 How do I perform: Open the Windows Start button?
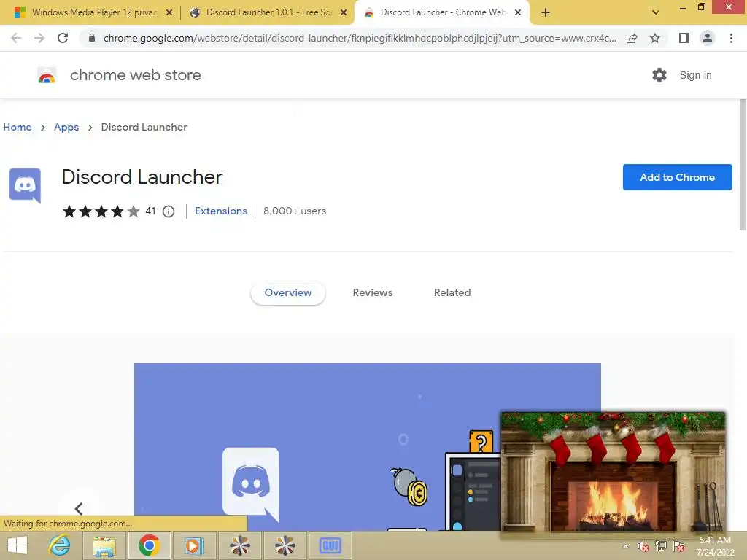pyautogui.click(x=18, y=545)
